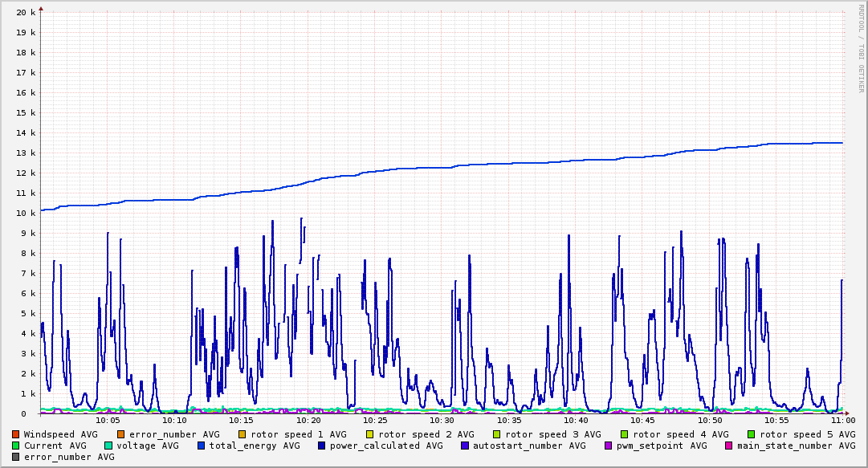Screen dimensions: 868x468
Task: Select the green Current AVG legend swatch
Action: pyautogui.click(x=16, y=446)
